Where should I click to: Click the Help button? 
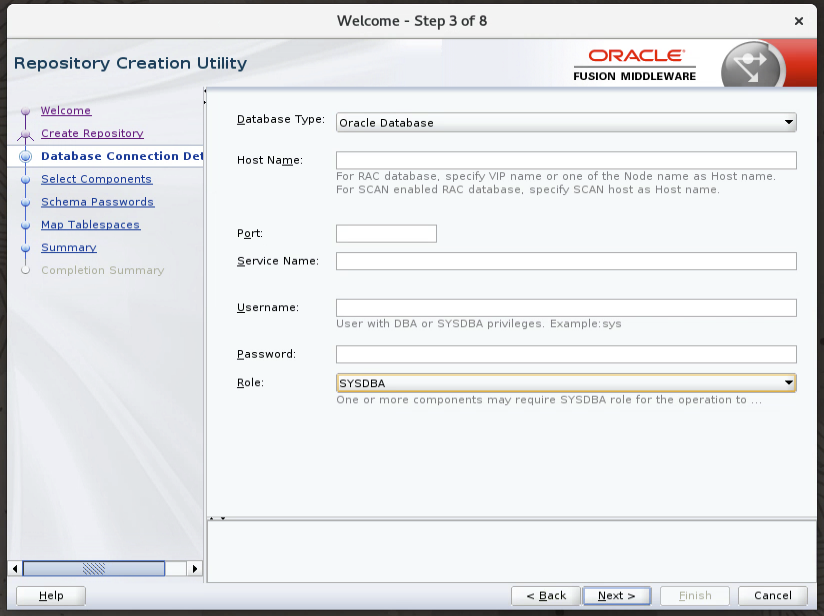51,596
